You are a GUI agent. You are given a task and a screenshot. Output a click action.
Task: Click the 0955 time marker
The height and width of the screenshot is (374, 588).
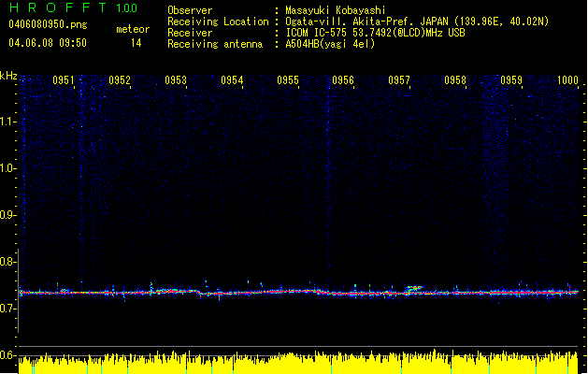(288, 80)
